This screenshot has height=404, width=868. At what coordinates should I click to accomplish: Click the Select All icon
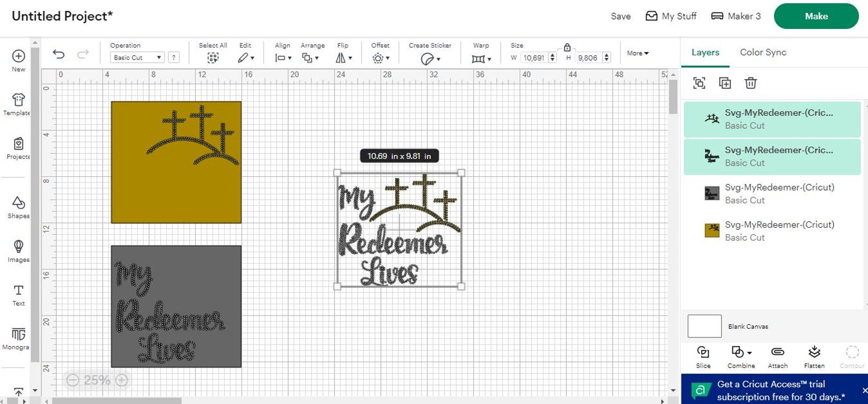[213, 58]
